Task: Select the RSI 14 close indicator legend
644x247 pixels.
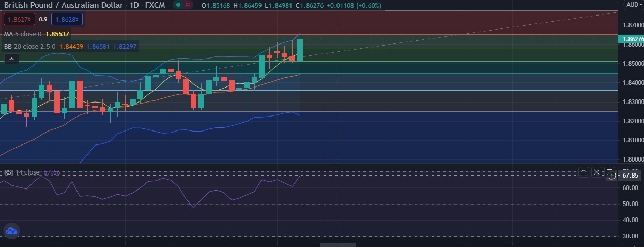Action: [x=22, y=172]
